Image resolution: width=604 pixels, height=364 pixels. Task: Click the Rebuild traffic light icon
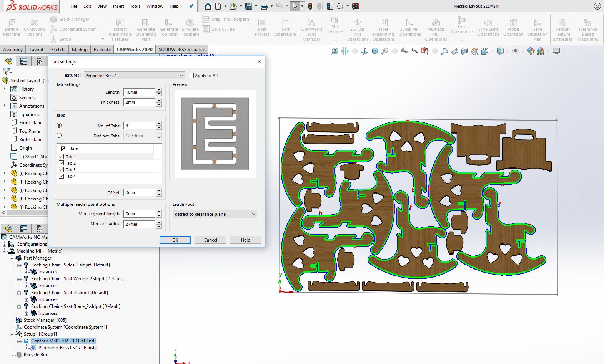pos(310,6)
